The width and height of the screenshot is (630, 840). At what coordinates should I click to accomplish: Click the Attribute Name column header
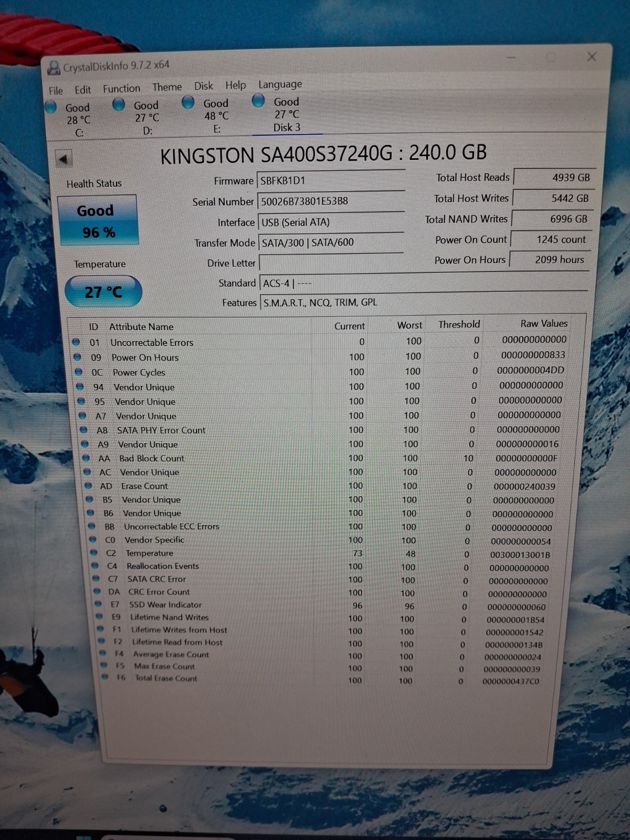[141, 327]
